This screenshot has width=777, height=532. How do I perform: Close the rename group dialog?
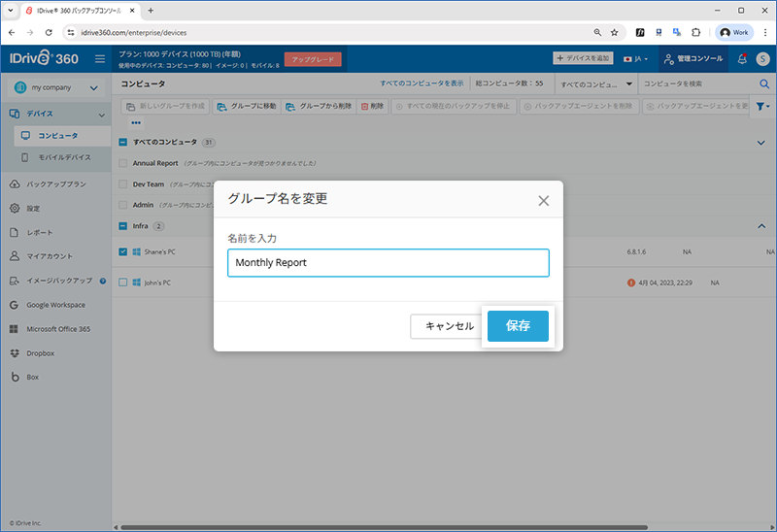click(x=543, y=201)
